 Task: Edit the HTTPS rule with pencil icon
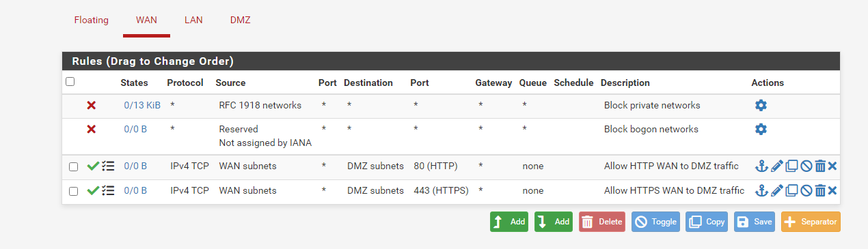(776, 190)
